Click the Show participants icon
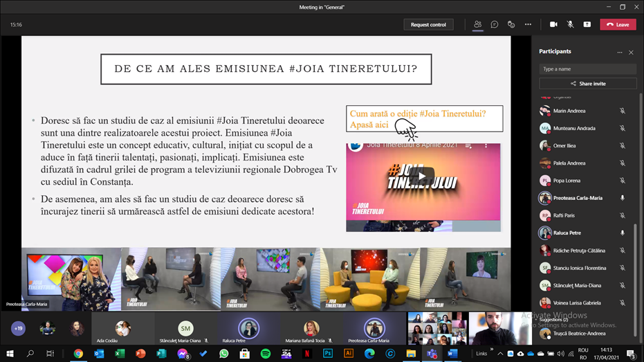 coord(477,24)
